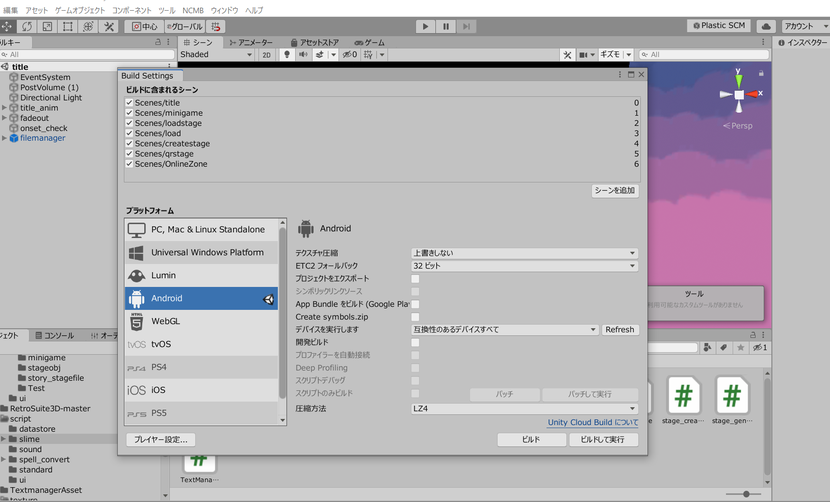Open the cloud services icon
Image resolution: width=830 pixels, height=502 pixels.
[x=767, y=26]
